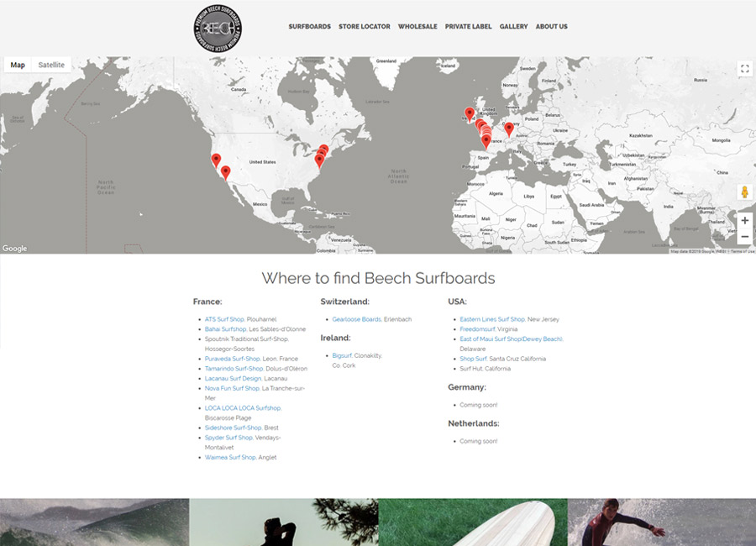Open the Bigsurf shop link
This screenshot has height=546, width=756.
click(342, 356)
